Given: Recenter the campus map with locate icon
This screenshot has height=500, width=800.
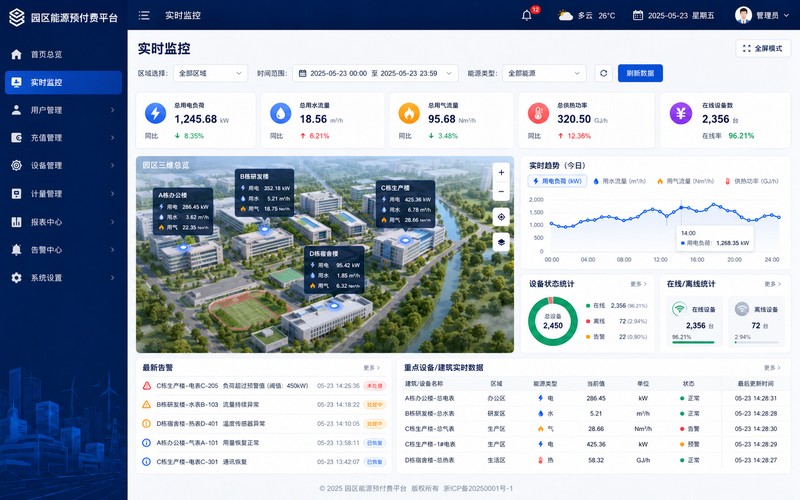Looking at the screenshot, I should tap(501, 217).
